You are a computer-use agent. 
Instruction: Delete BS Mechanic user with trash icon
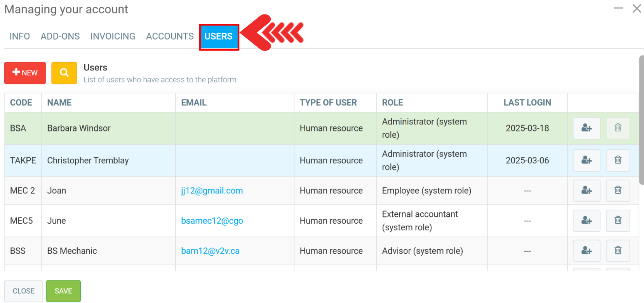coord(618,251)
